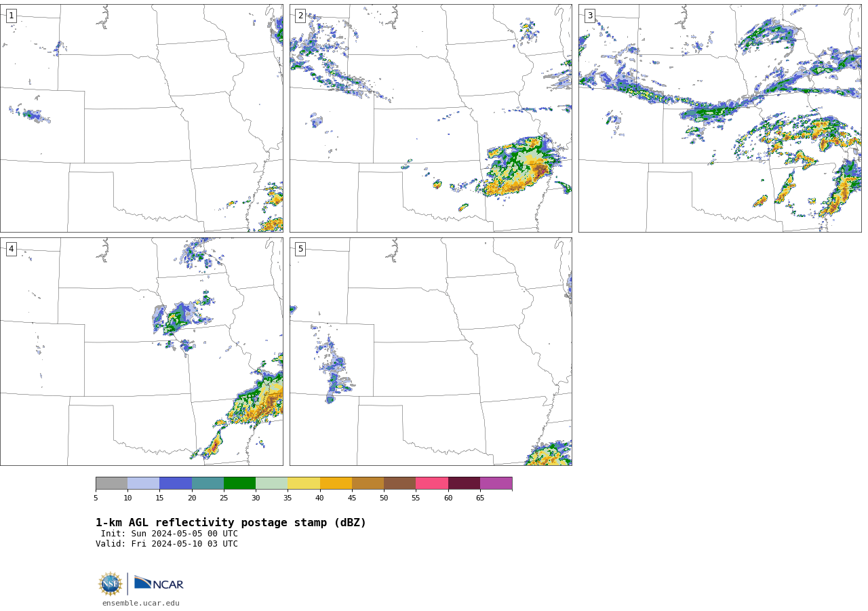Click the number 1 panel label
The width and height of the screenshot is (868, 611).
(12, 16)
